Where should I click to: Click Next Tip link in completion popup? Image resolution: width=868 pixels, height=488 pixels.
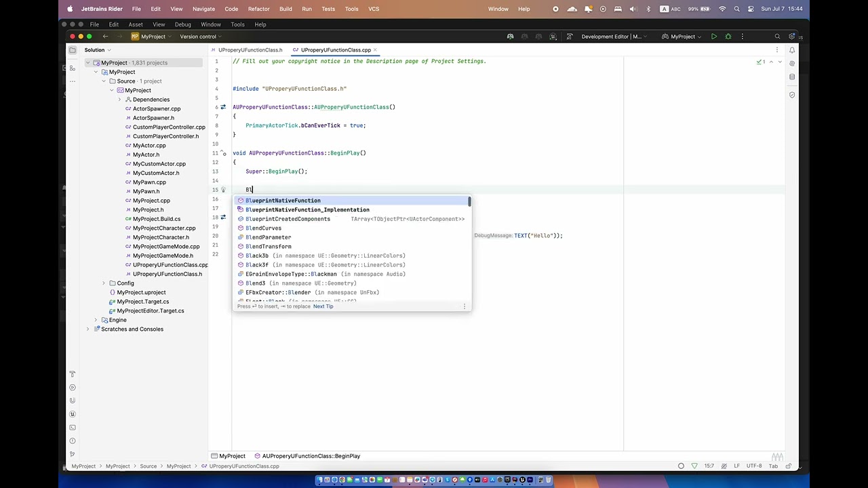point(323,306)
